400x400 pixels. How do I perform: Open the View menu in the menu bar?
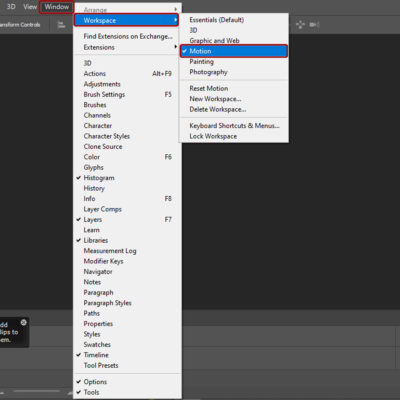pyautogui.click(x=30, y=7)
